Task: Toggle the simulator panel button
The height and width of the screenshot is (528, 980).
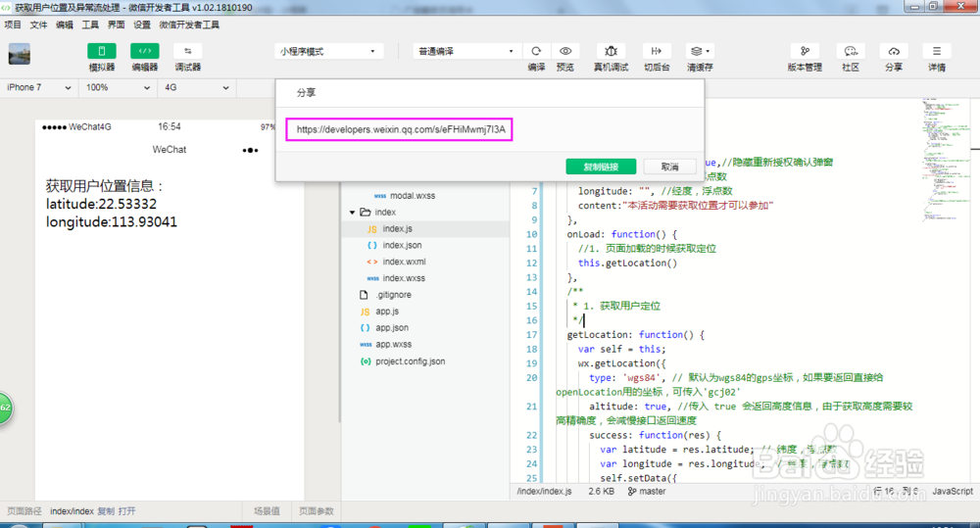Action: point(101,51)
